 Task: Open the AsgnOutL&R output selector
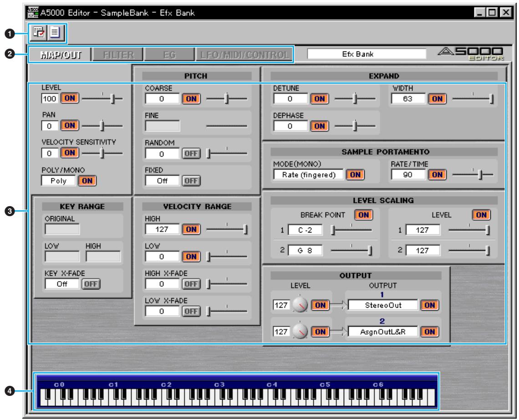point(383,332)
